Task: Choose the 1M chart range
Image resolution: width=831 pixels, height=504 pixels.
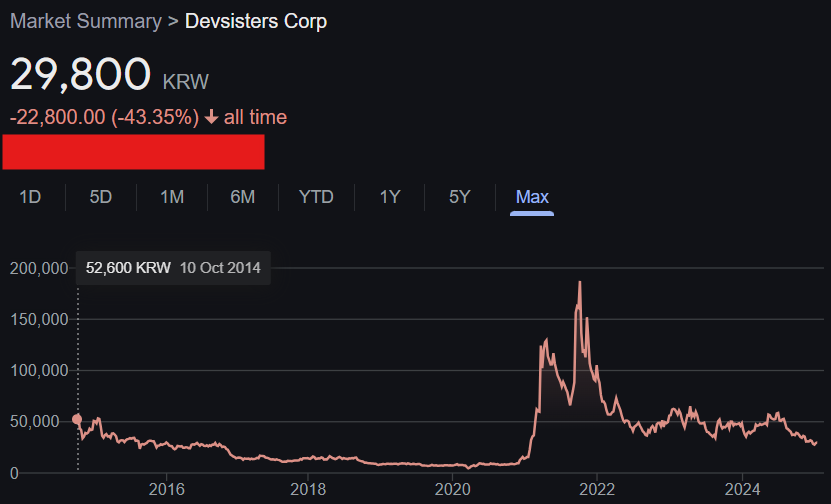Action: [x=172, y=197]
